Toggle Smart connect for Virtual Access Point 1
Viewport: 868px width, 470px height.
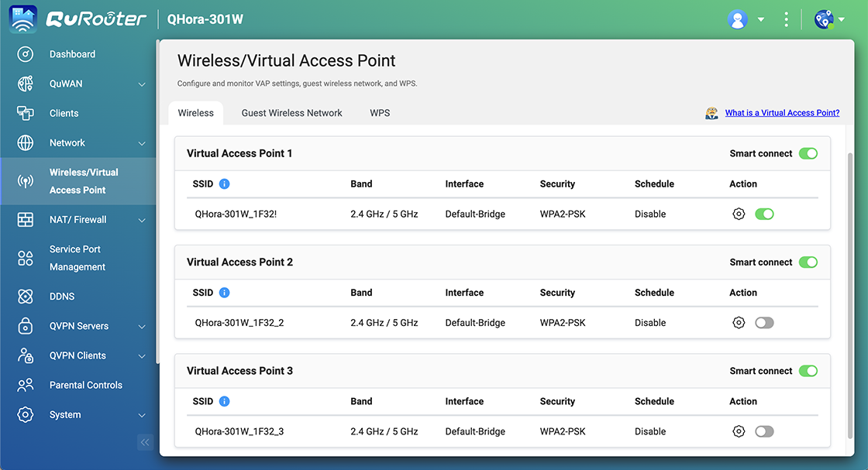click(808, 153)
